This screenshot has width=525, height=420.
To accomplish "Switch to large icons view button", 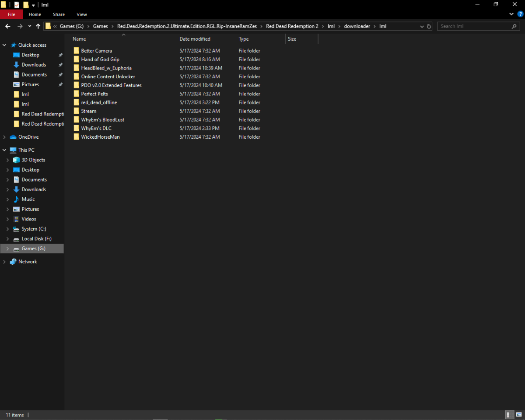I will click(519, 415).
